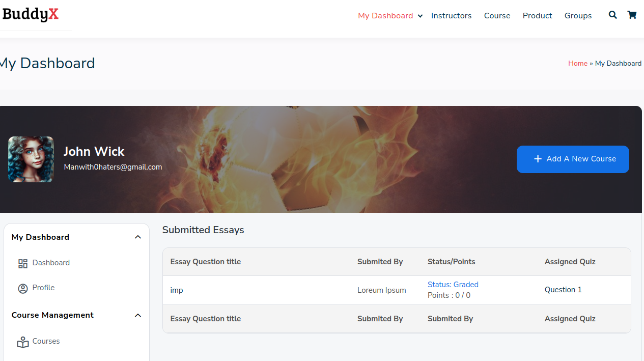Open the Groups menu item
The image size is (644, 361).
click(x=578, y=16)
